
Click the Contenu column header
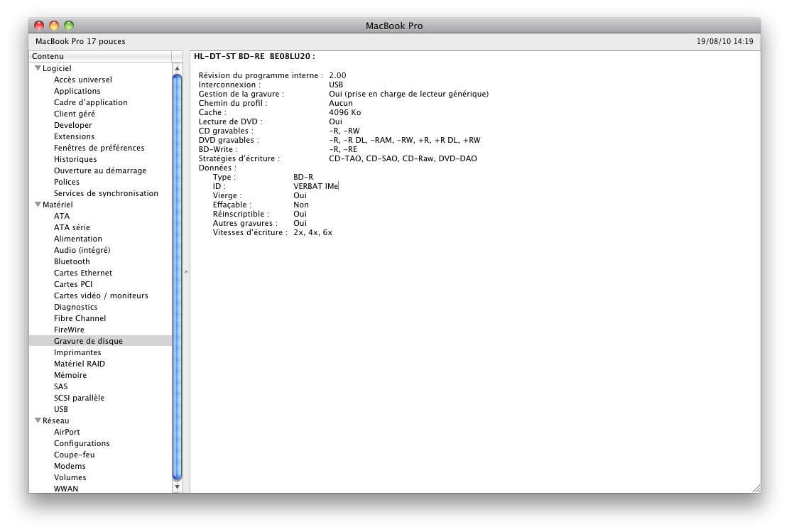(x=99, y=56)
